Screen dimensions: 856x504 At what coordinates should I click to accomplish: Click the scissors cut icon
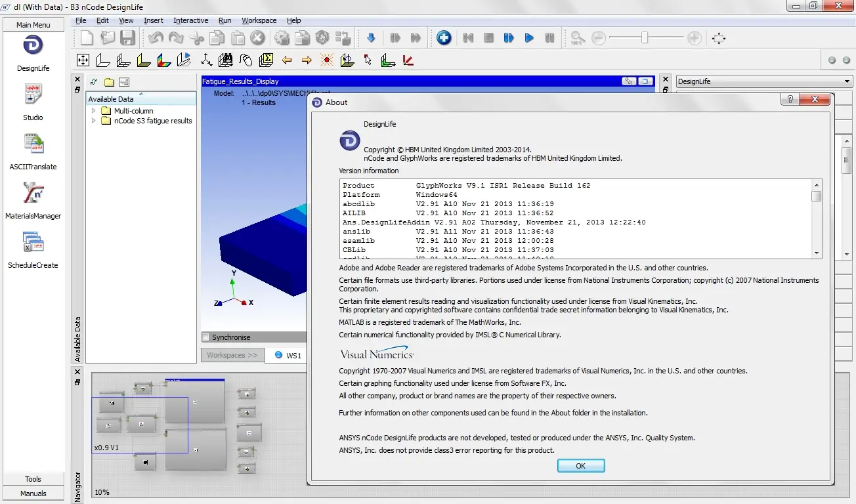click(x=196, y=38)
